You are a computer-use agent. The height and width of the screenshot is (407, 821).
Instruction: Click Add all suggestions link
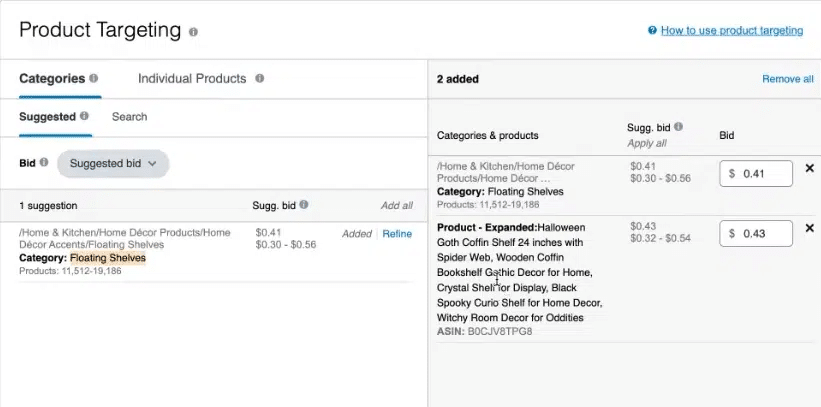(x=396, y=206)
